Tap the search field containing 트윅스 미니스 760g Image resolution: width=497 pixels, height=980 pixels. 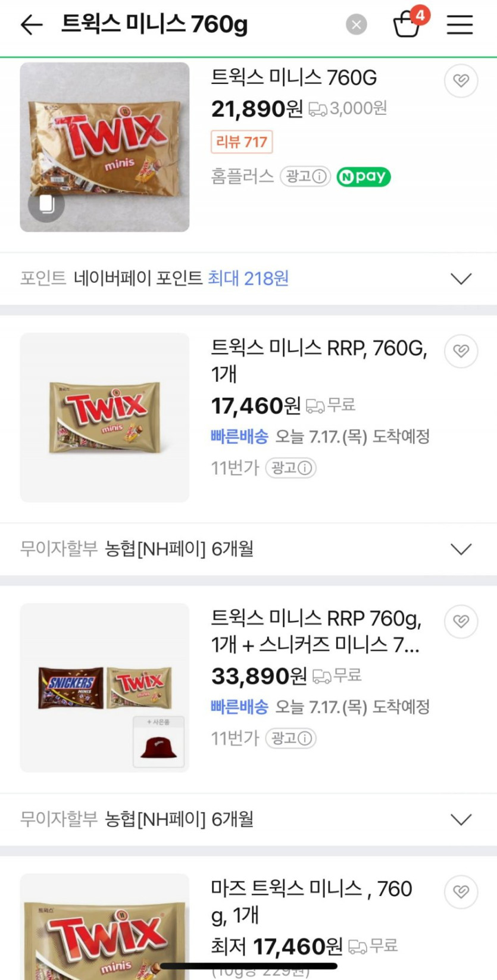[x=196, y=24]
